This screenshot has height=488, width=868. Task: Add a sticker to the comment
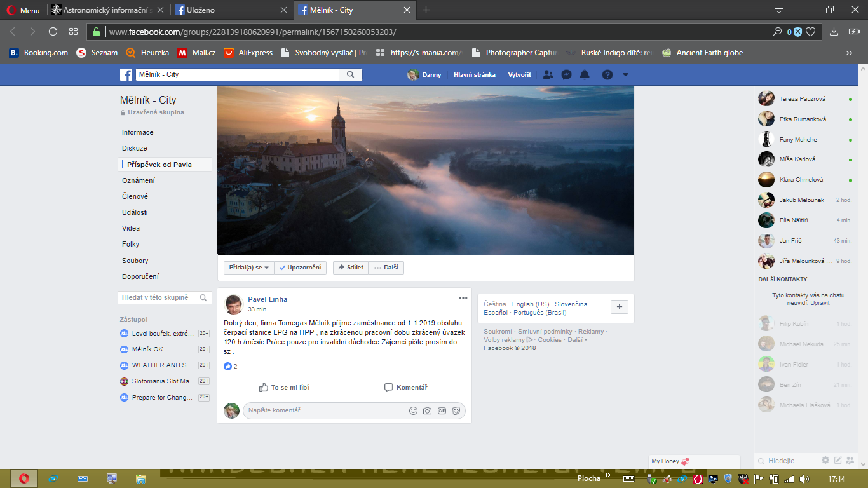(456, 411)
